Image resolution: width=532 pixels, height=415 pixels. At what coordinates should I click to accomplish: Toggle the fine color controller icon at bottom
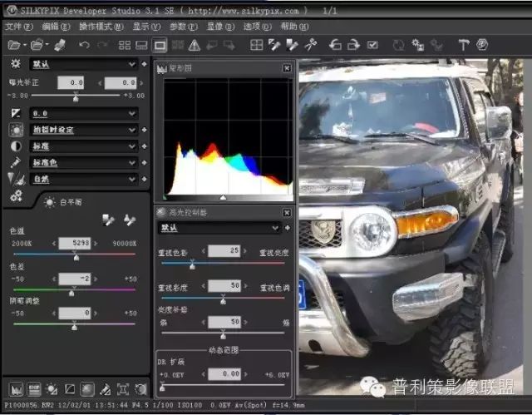pos(106,389)
